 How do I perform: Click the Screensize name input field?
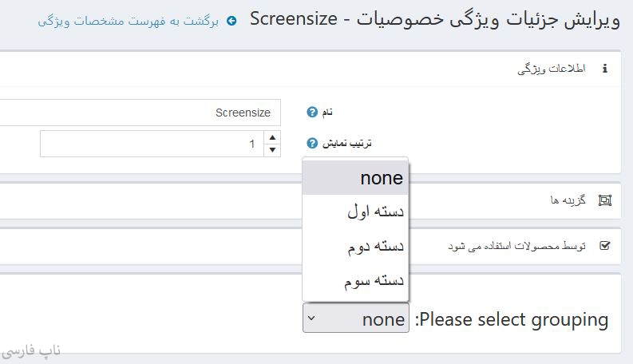[x=136, y=113]
